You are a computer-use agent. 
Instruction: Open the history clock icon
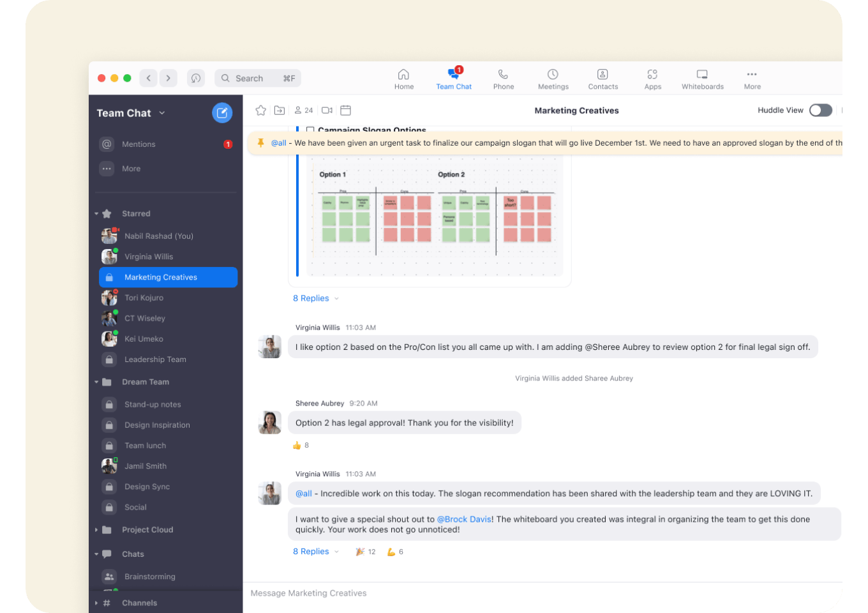(x=196, y=78)
